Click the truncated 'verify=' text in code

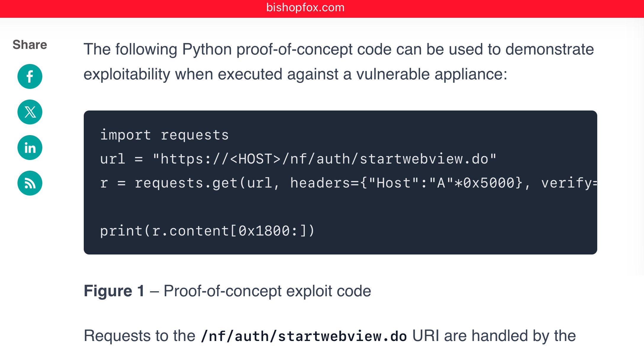[x=568, y=183]
